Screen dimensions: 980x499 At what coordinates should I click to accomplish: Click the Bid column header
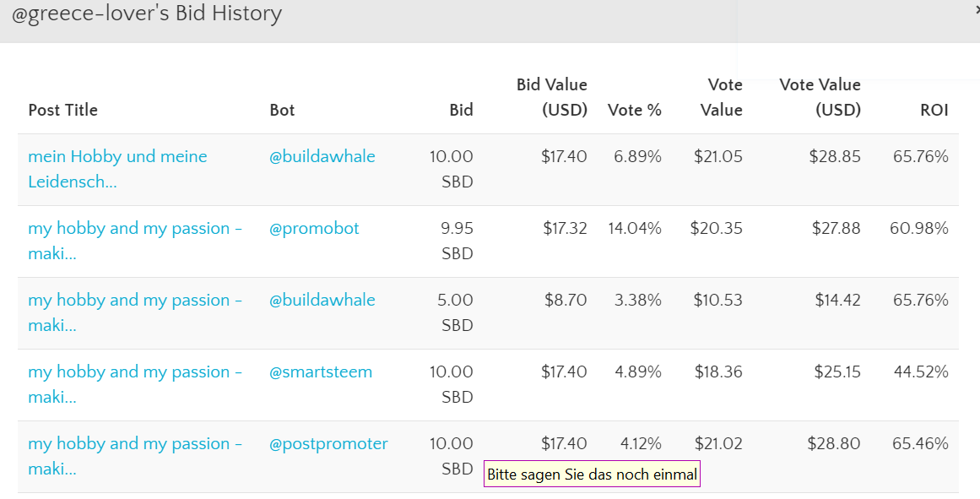pyautogui.click(x=461, y=110)
